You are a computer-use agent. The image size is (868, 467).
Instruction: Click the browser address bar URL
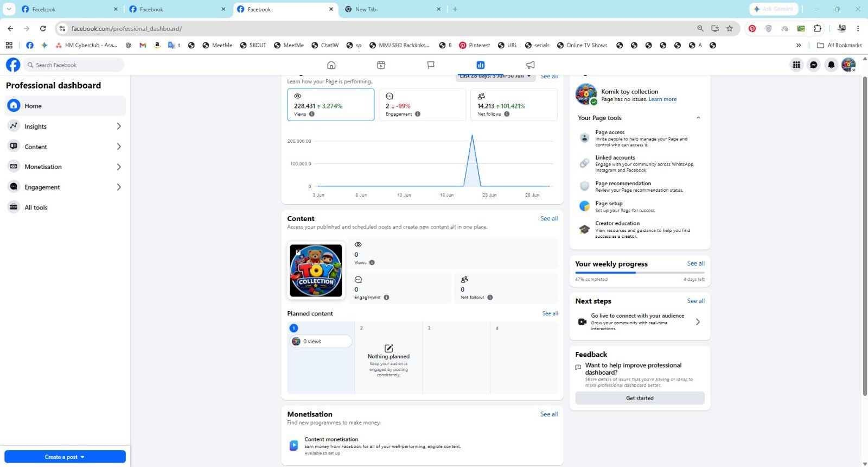tap(126, 29)
